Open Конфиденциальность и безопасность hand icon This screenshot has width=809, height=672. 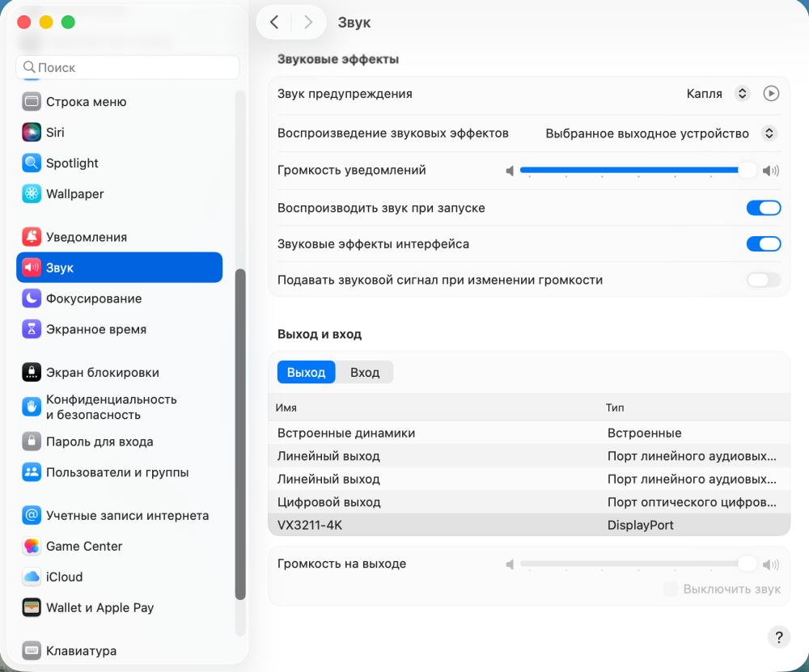click(x=32, y=407)
